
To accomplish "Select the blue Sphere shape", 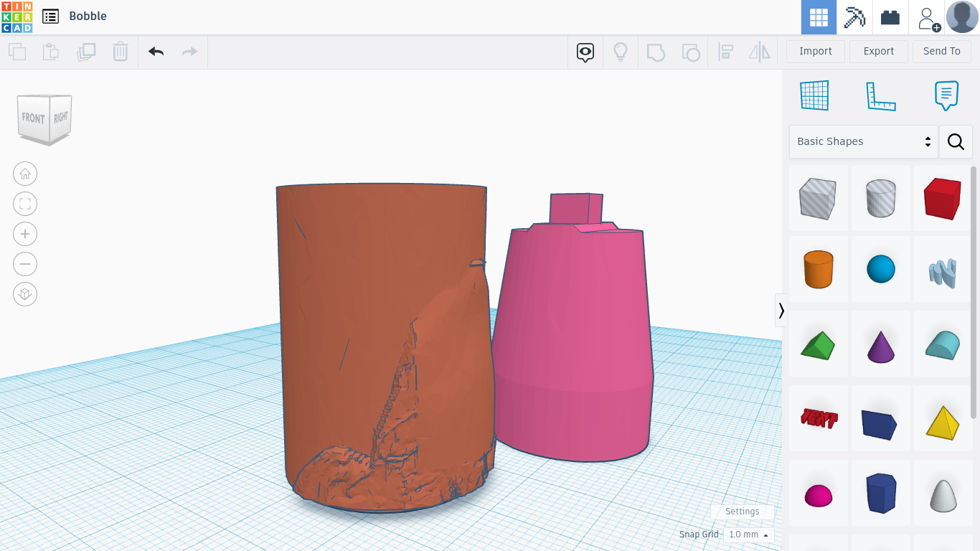I will click(x=881, y=270).
